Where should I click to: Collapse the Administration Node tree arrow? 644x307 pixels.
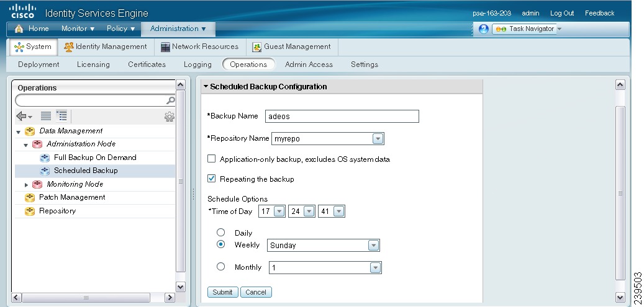pos(26,145)
